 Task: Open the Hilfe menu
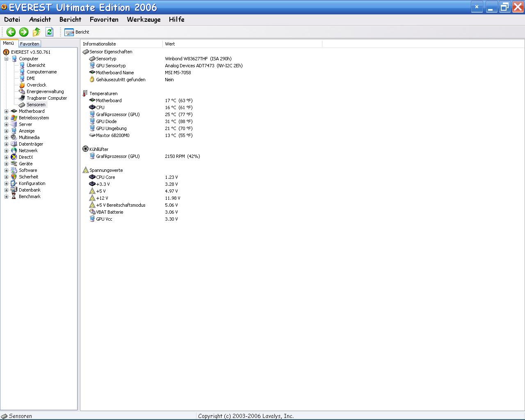pos(177,19)
